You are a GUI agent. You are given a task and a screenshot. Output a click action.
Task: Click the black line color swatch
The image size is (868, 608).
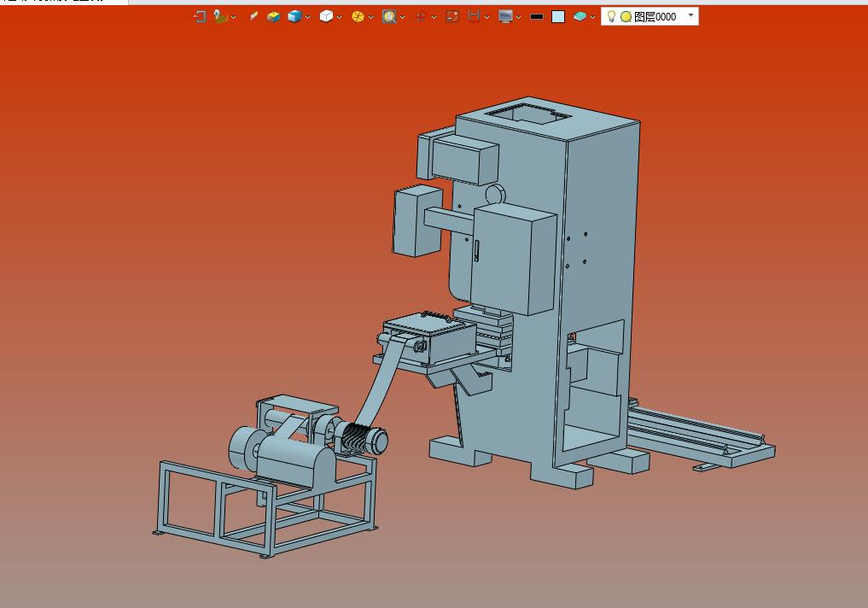tap(536, 16)
